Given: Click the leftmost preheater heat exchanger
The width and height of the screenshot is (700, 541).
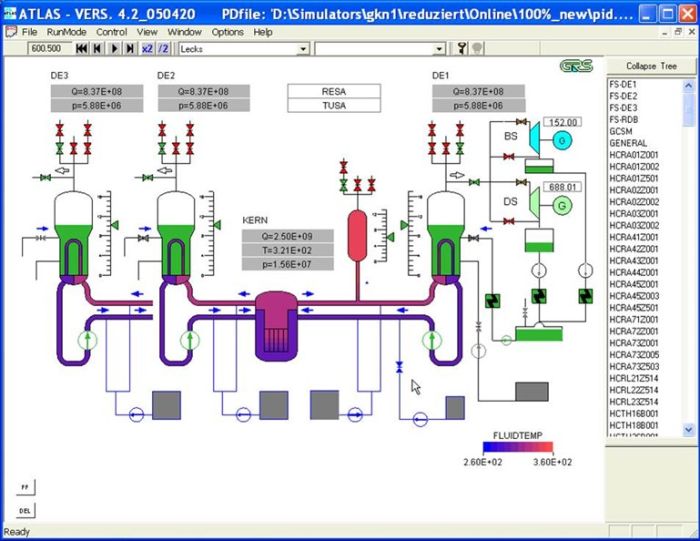Looking at the screenshot, I should point(492,301).
